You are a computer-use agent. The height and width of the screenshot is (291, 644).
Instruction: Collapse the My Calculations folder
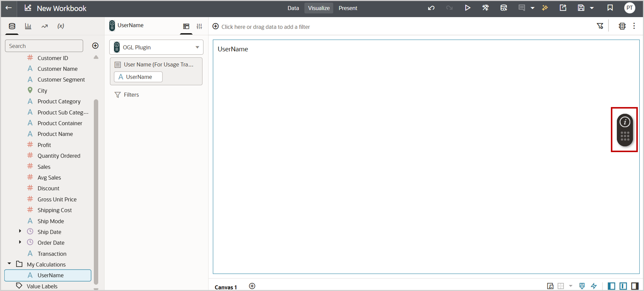[9, 264]
